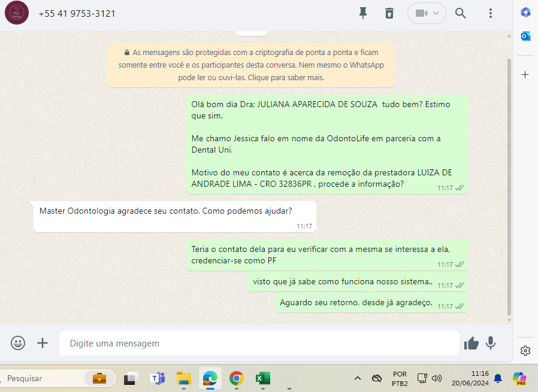Search messages in this conversation
538x392 pixels.
(461, 13)
